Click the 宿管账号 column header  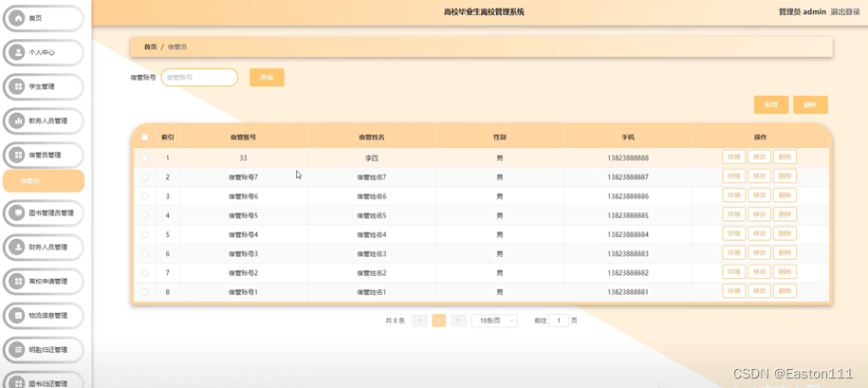coord(243,138)
